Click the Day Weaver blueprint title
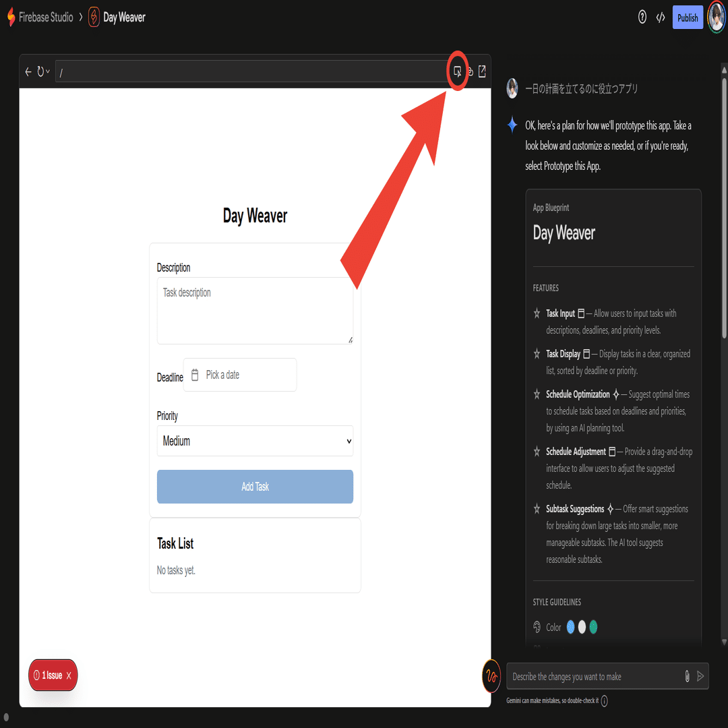This screenshot has height=728, width=728. (x=564, y=233)
